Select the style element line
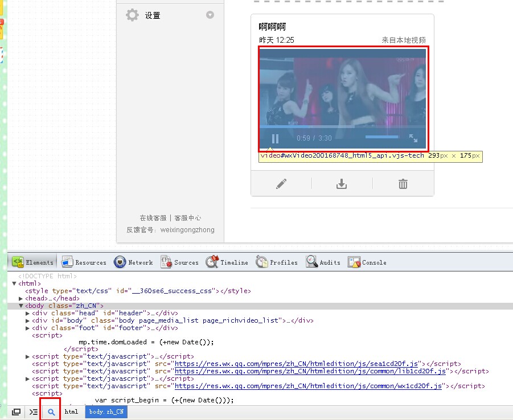 tap(138, 291)
